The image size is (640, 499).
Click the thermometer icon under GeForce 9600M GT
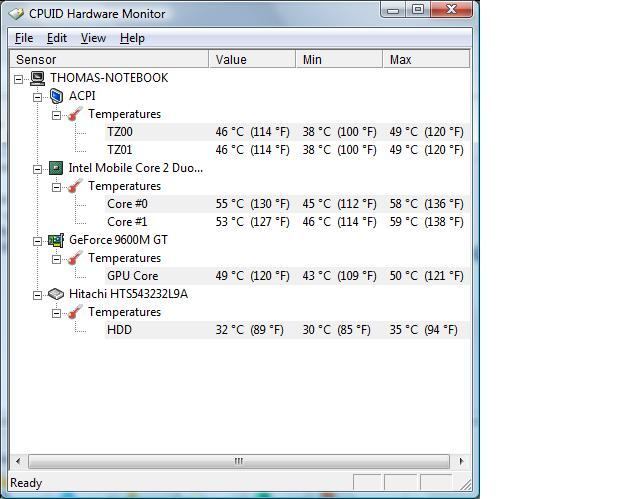pos(75,258)
